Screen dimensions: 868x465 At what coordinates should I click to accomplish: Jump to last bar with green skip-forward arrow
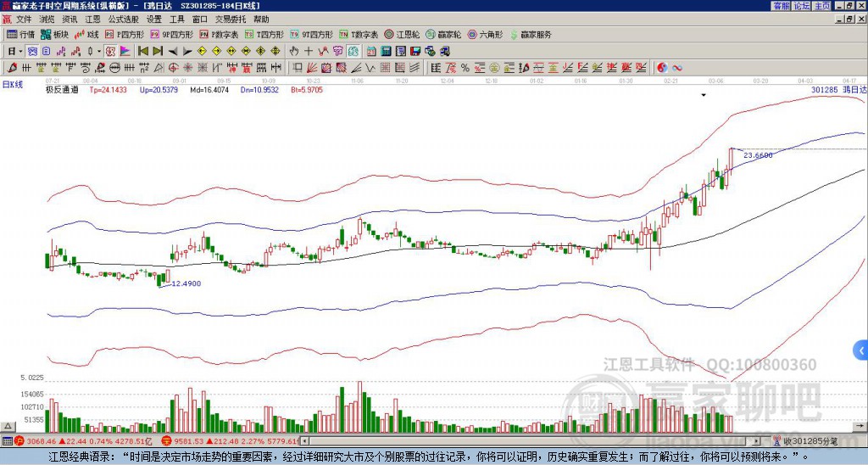(x=158, y=52)
